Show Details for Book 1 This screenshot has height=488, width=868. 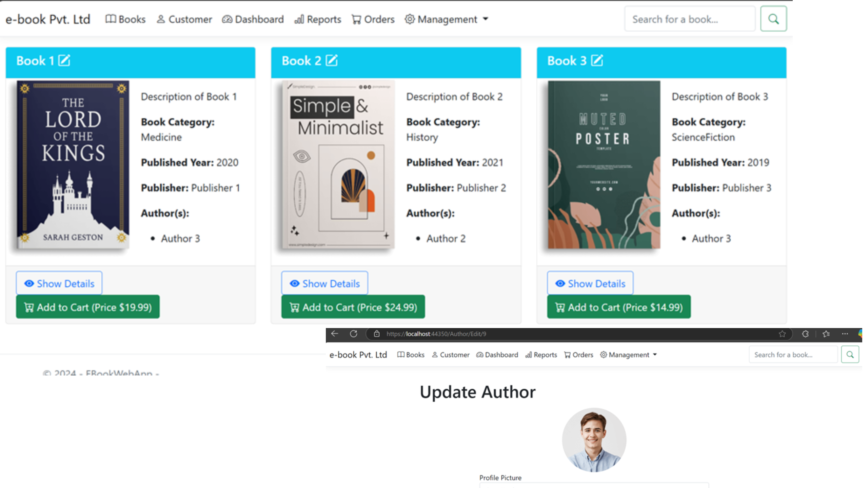pyautogui.click(x=59, y=283)
